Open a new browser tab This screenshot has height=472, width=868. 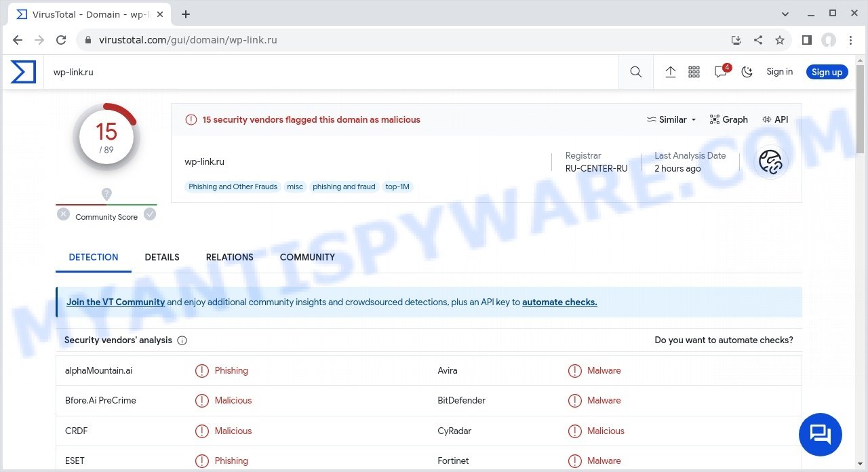[x=186, y=14]
